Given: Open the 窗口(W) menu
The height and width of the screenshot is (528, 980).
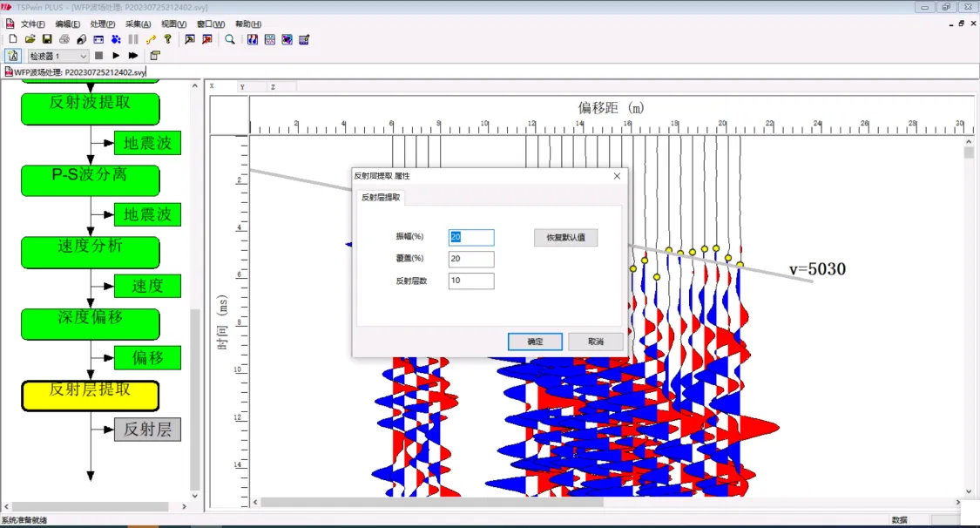Looking at the screenshot, I should point(211,24).
